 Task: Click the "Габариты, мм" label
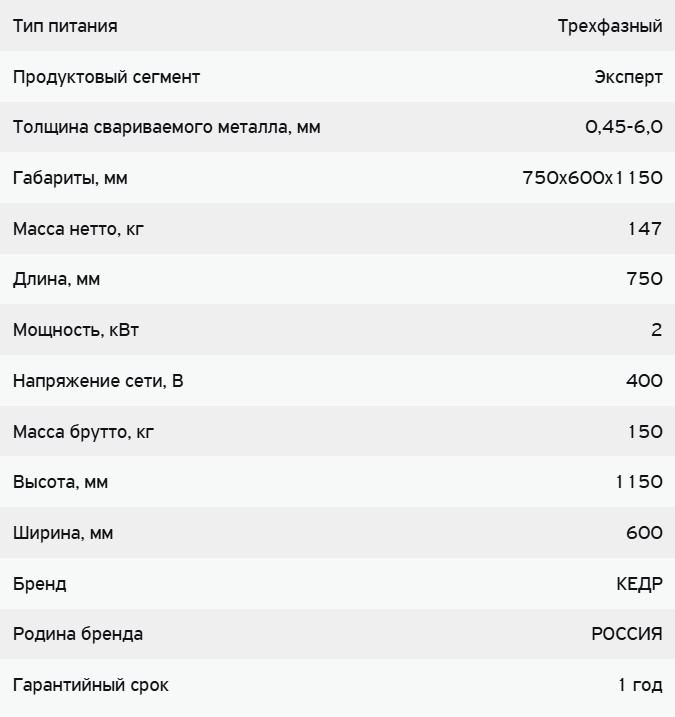pyautogui.click(x=70, y=178)
